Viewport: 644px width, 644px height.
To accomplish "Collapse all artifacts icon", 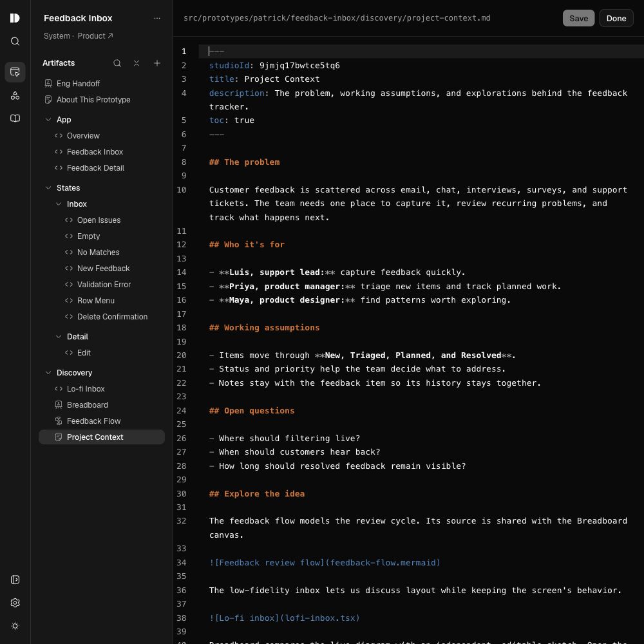I will tap(137, 63).
